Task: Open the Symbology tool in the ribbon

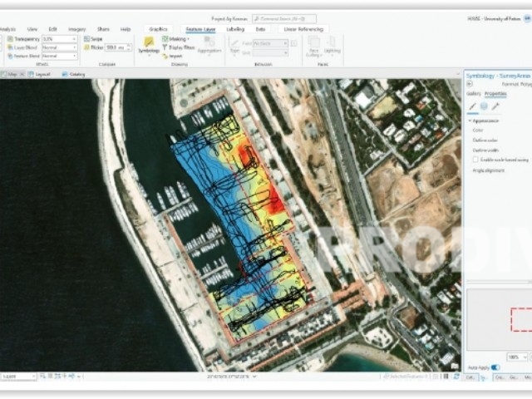Action: [149, 45]
